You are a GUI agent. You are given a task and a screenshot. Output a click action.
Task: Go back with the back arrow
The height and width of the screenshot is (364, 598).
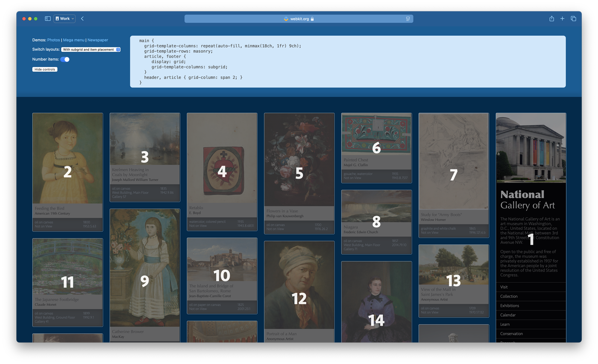[82, 18]
